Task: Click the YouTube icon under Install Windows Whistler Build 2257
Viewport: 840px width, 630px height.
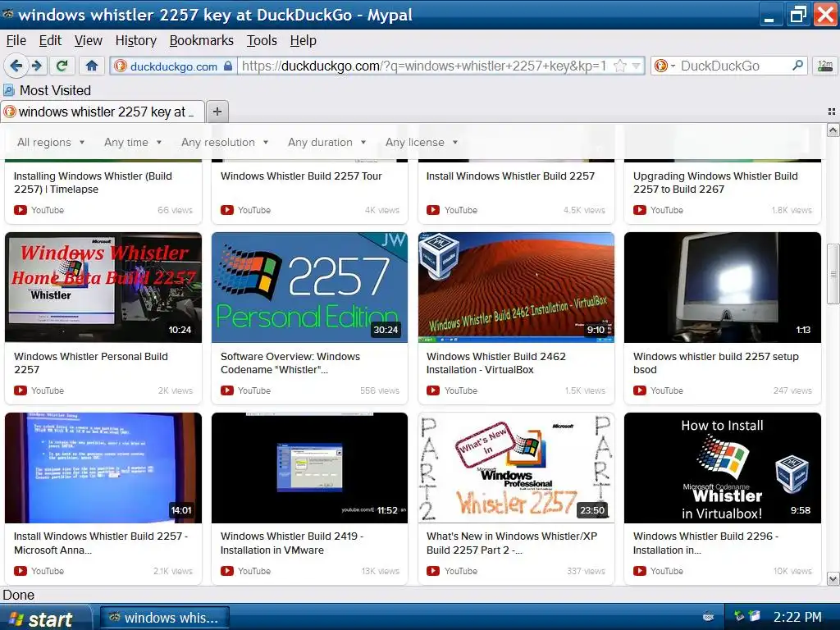Action: 433,210
